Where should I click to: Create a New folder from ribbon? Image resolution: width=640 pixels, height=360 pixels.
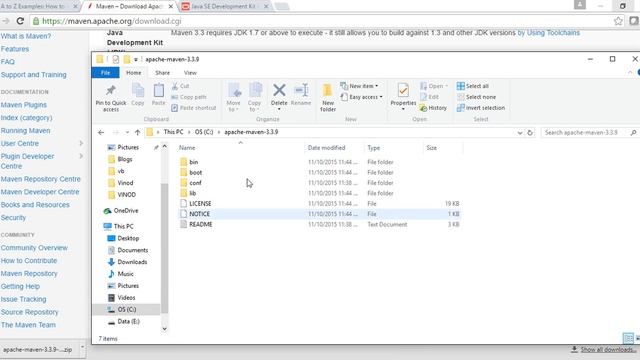(x=328, y=97)
